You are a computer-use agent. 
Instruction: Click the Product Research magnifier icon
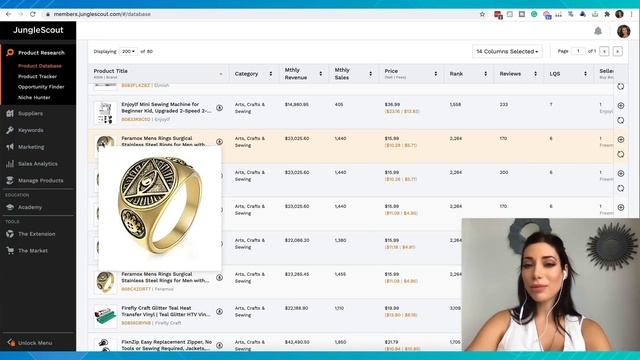pos(10,53)
